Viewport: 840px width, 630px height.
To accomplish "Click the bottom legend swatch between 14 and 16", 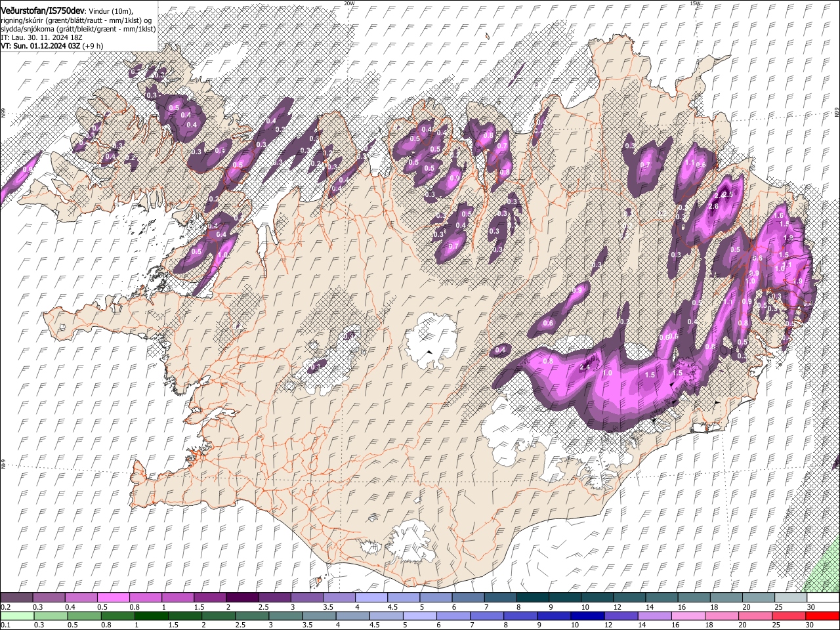I will point(655,616).
